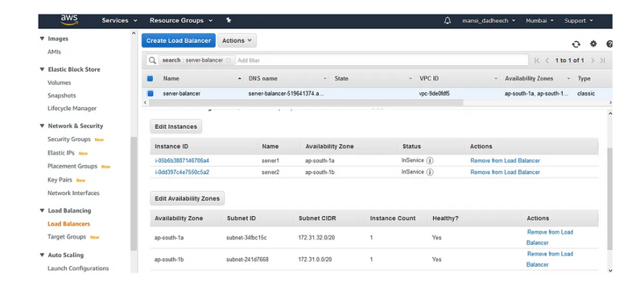Screen dimensions: 644x291
Task: Open Key Pairs in the sidebar
Action: point(60,180)
